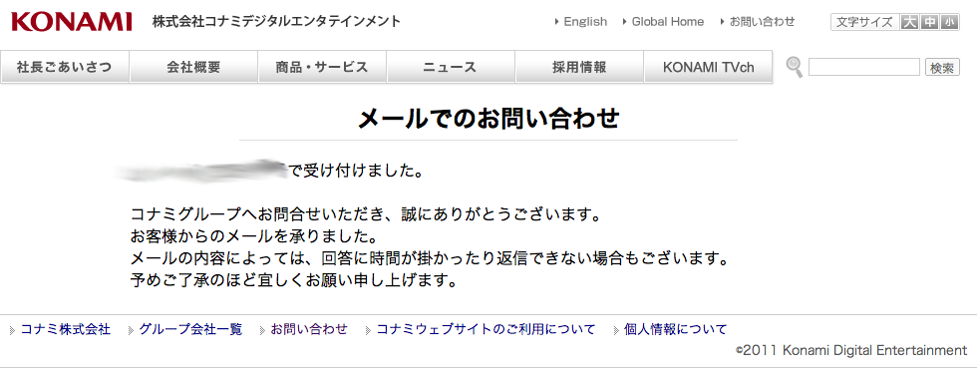This screenshot has height=383, width=980.
Task: Open the 会社概要 menu tab
Action: point(193,68)
